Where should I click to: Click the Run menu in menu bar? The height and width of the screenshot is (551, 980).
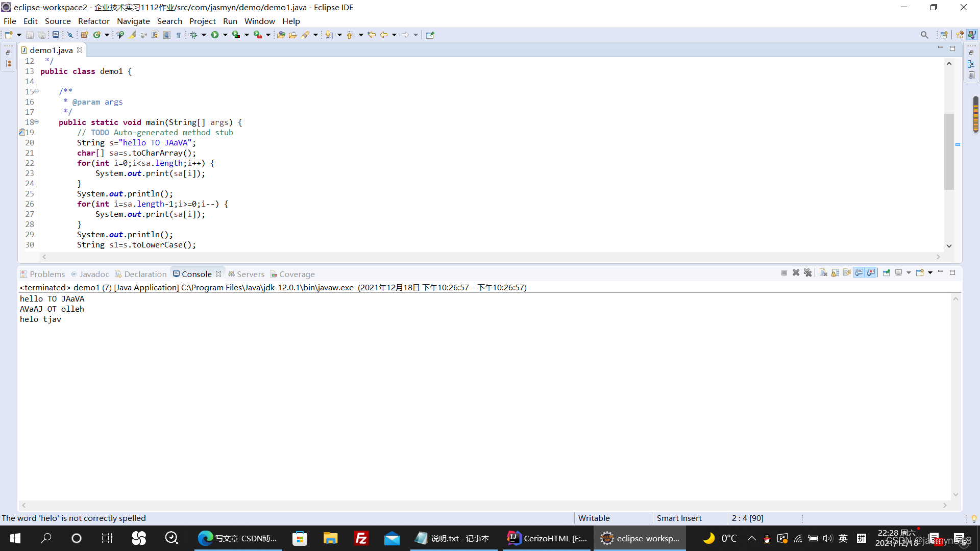click(x=230, y=21)
